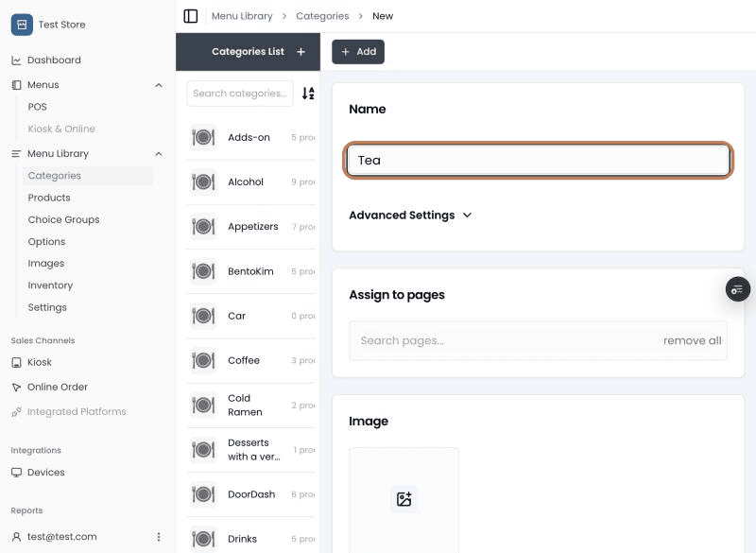The image size is (756, 553).
Task: Click remove all link
Action: (693, 340)
